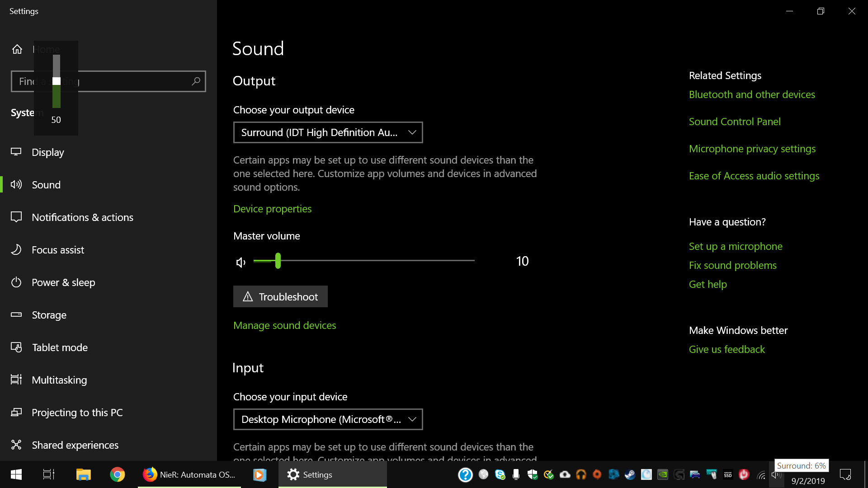Open Windows Security shield tray icon

tap(533, 474)
